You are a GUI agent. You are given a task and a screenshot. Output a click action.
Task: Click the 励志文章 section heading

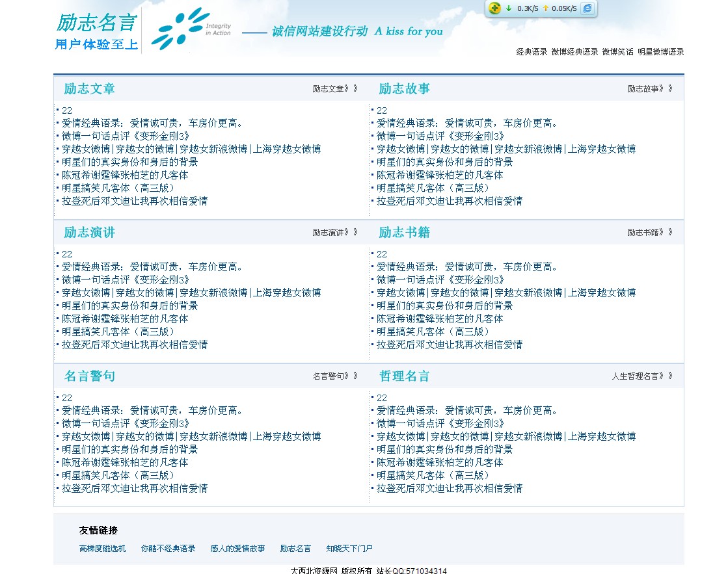89,88
